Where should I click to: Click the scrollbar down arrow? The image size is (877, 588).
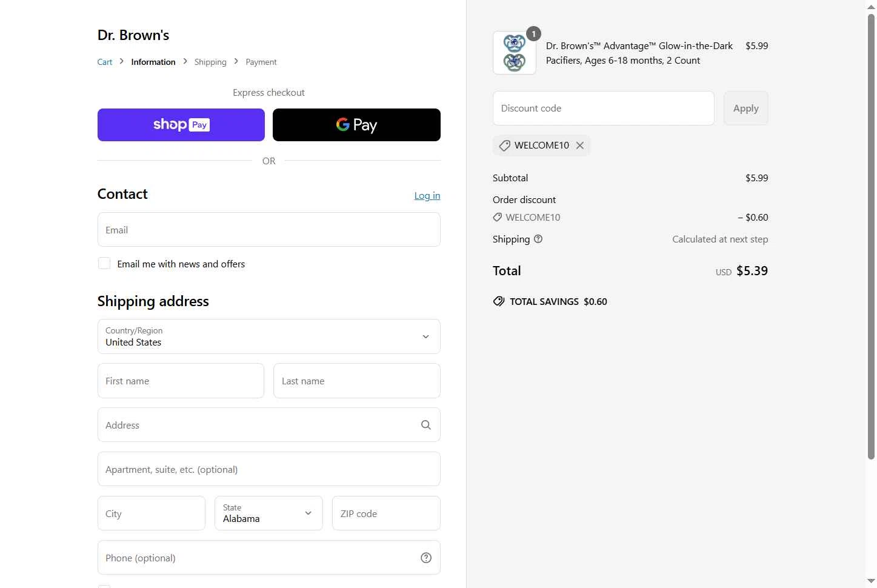point(871,581)
